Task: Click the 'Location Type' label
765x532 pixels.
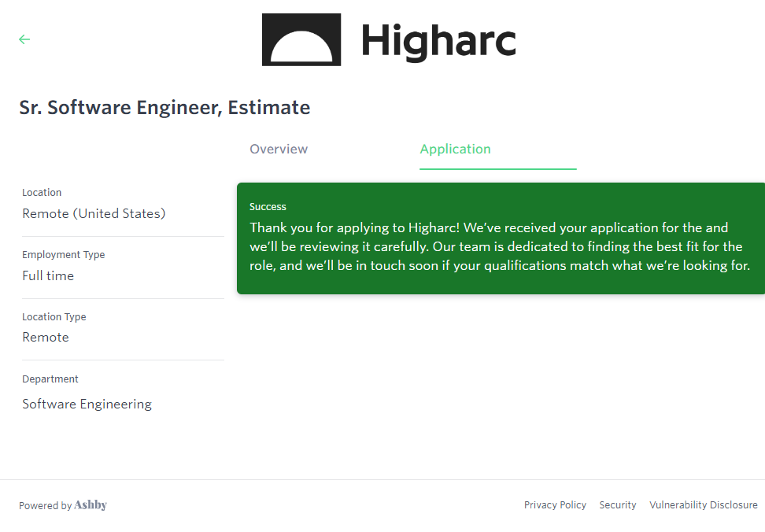Action: click(54, 317)
